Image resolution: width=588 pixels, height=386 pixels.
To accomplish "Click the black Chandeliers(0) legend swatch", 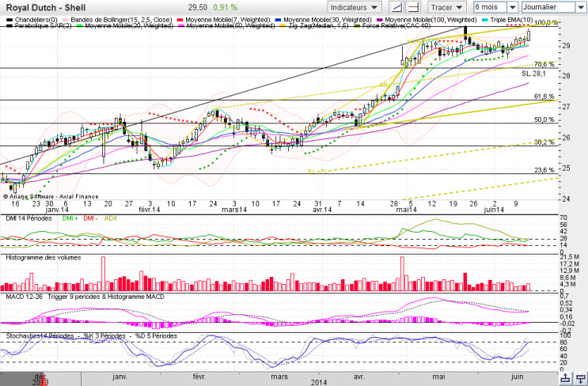I will pyautogui.click(x=9, y=20).
